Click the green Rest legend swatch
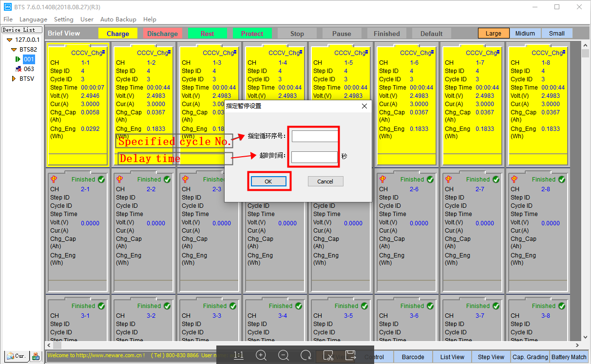This screenshot has width=591, height=364. [208, 34]
